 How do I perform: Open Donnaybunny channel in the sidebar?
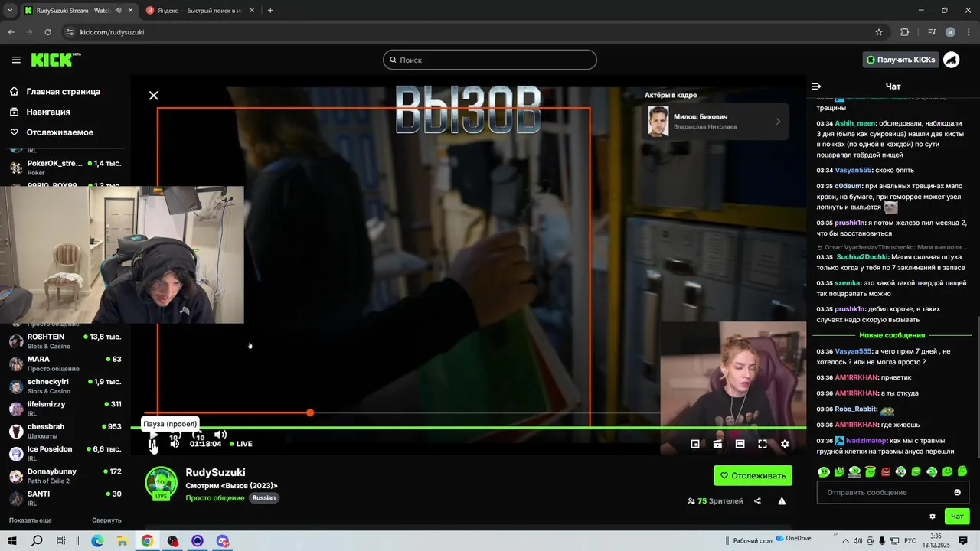(65, 476)
